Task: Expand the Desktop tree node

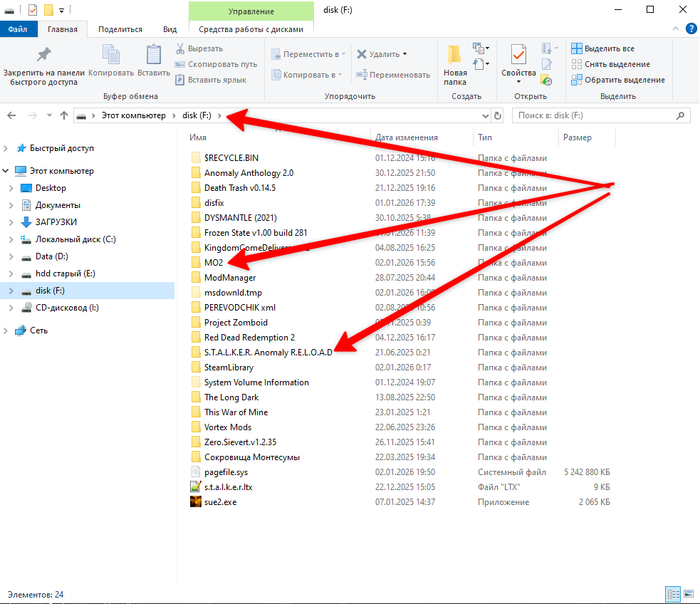Action: (11, 188)
